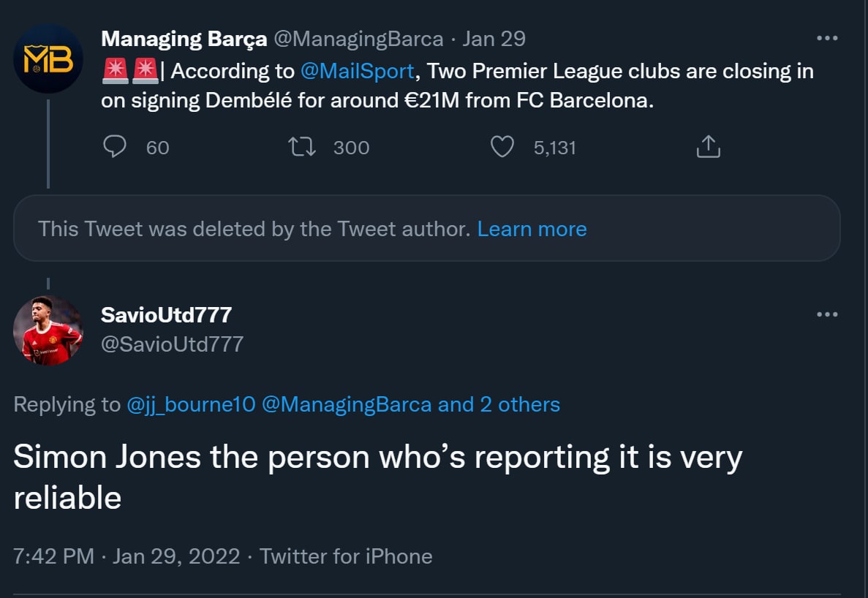
Task: Open @jj_bourne10 profile from reply line
Action: (x=191, y=404)
